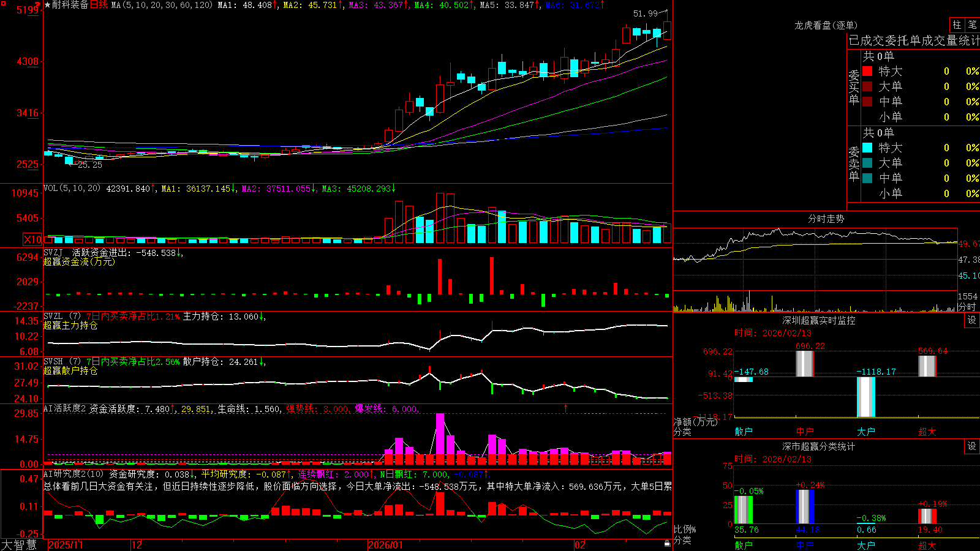Click the 分时走势 panel title
980x551 pixels.
pos(826,219)
